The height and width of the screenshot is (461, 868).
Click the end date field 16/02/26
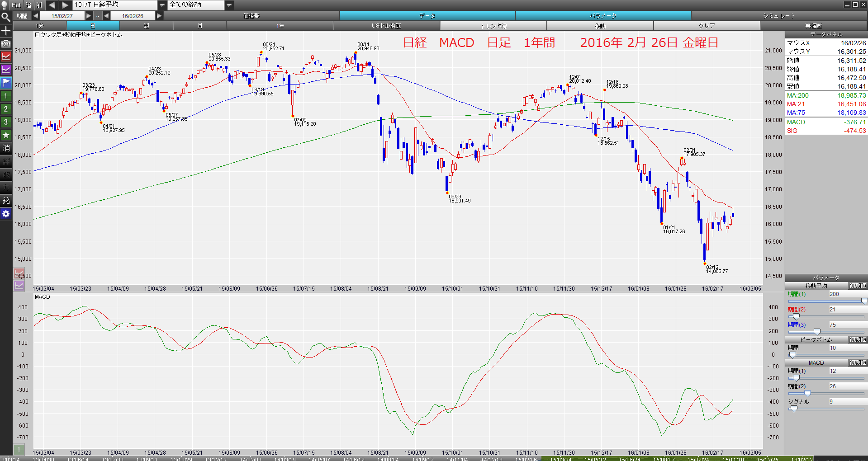tap(133, 16)
